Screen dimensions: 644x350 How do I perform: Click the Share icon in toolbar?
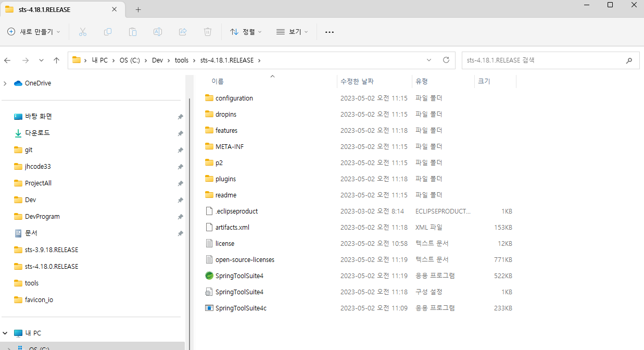coord(183,32)
